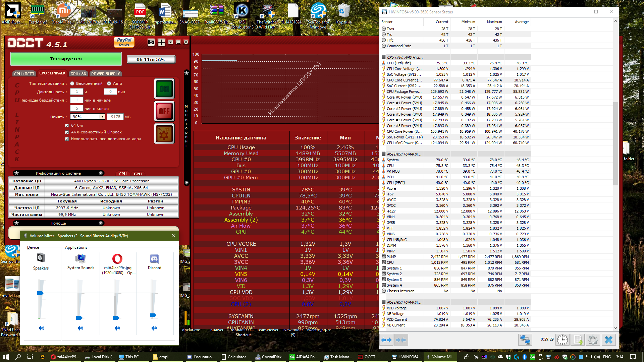Click the HWiNFO network monitors icon
Viewport: 644px width, 362px height.
pos(525,340)
